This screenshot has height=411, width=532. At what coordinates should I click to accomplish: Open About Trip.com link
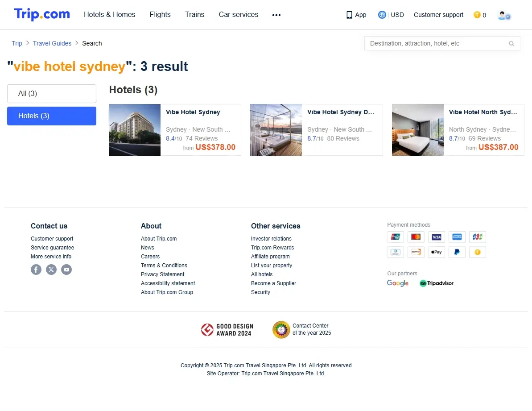pos(159,239)
